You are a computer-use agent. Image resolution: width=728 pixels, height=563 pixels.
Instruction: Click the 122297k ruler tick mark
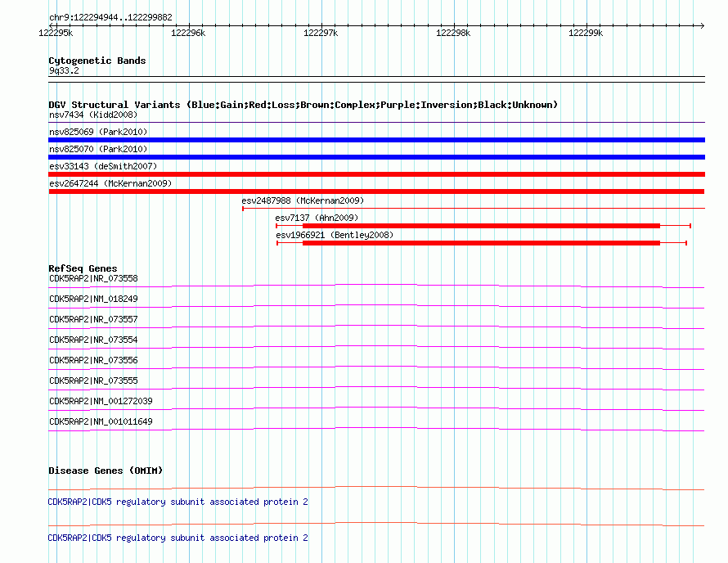click(x=321, y=25)
